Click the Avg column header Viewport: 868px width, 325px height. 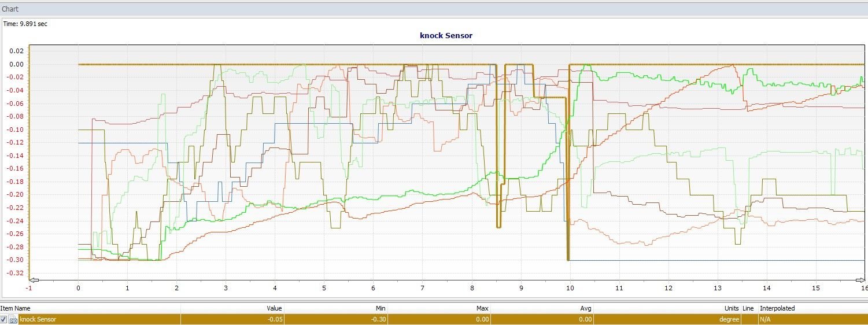586,308
